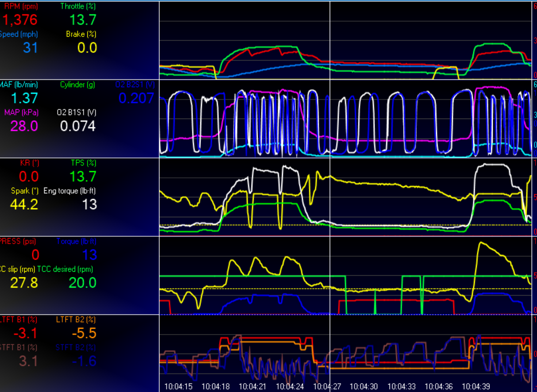The height and width of the screenshot is (392, 537).
Task: Click the Throttle (%) gauge label
Action: click(x=78, y=7)
